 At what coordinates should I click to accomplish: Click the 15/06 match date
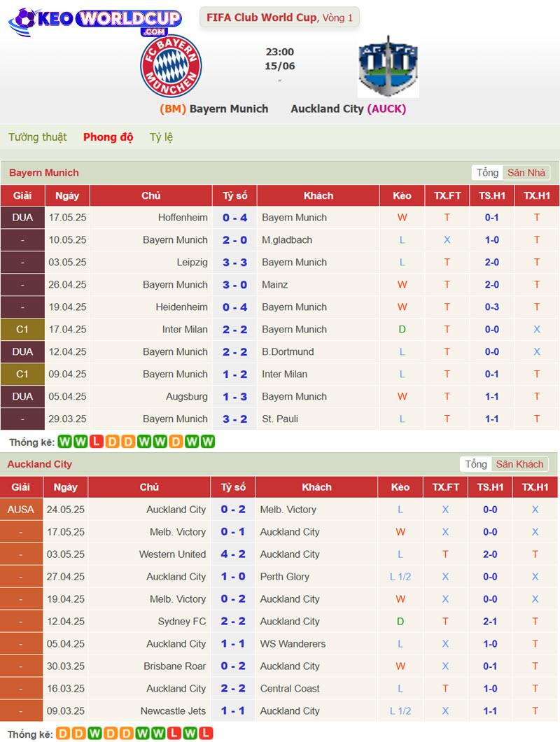[x=280, y=66]
